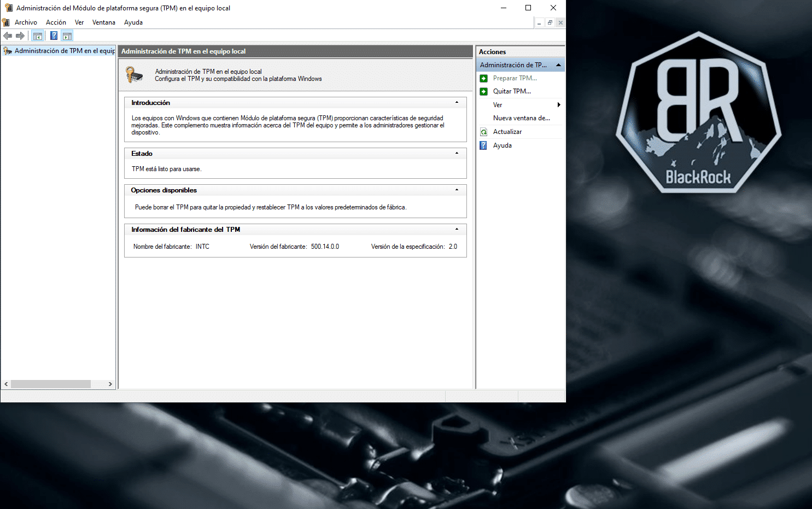Click the green arrow icon beside Preparar TPM
Viewport: 812px width, 509px height.
(x=484, y=78)
